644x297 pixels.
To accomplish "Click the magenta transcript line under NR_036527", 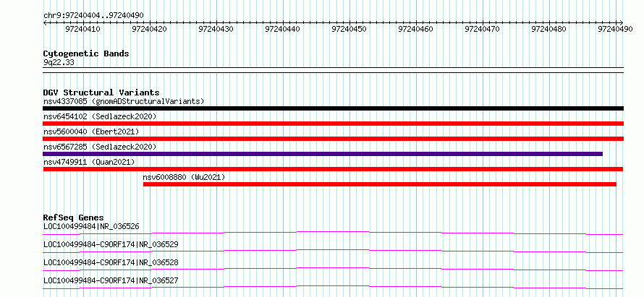I will tap(333, 287).
